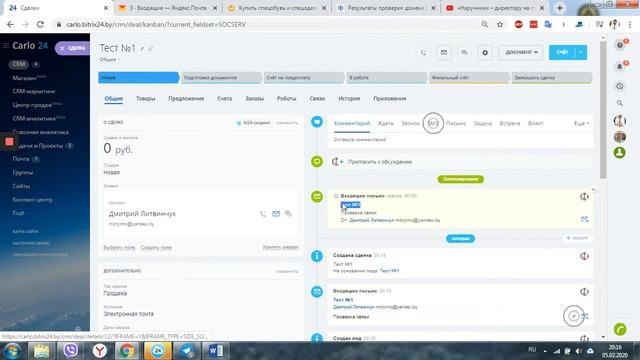Open lead link Тест №1 in Создана сделка
The image size is (640, 360).
coord(389,271)
